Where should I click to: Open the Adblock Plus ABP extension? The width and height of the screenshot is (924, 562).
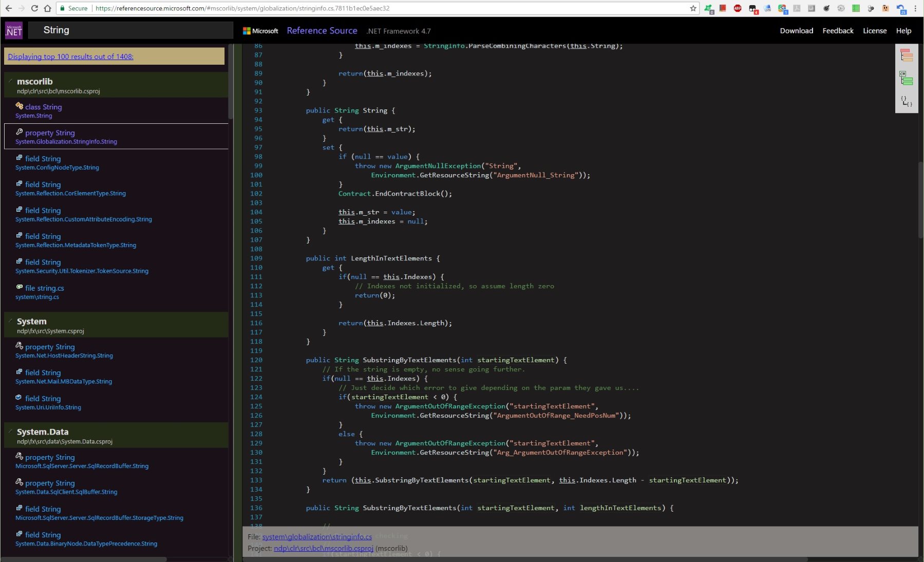(738, 8)
